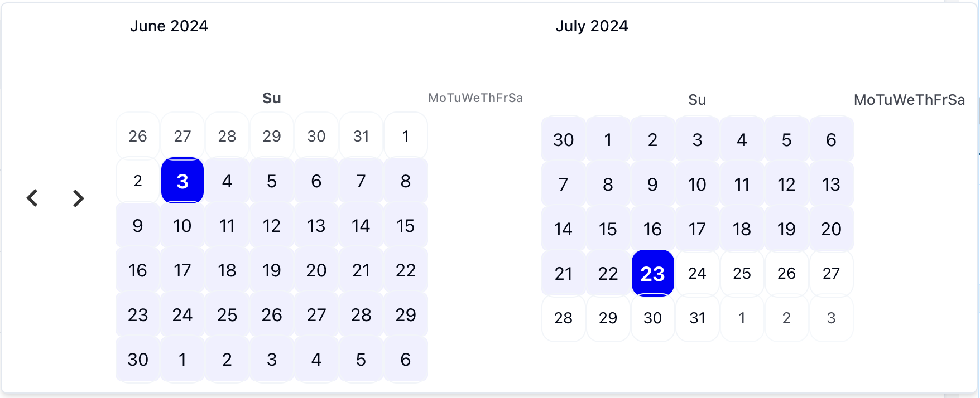Choose July 25 in the July 2024 calendar
This screenshot has width=980, height=398.
742,273
